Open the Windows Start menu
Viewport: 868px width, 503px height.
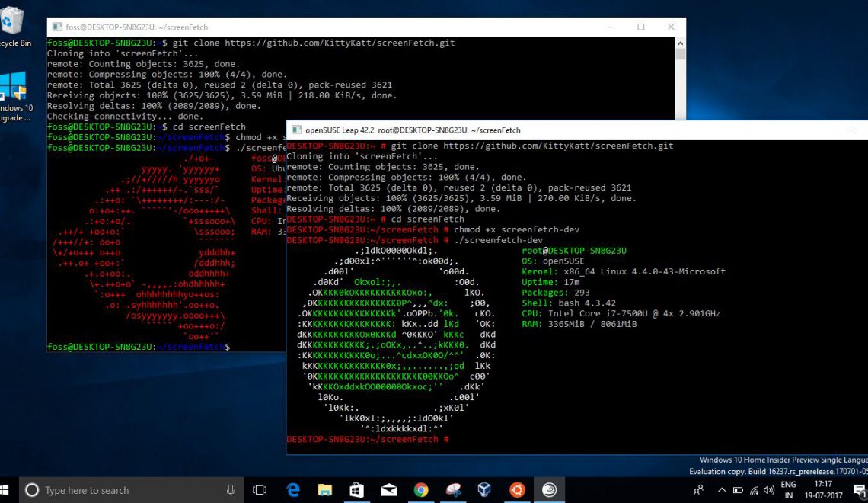pyautogui.click(x=5, y=490)
